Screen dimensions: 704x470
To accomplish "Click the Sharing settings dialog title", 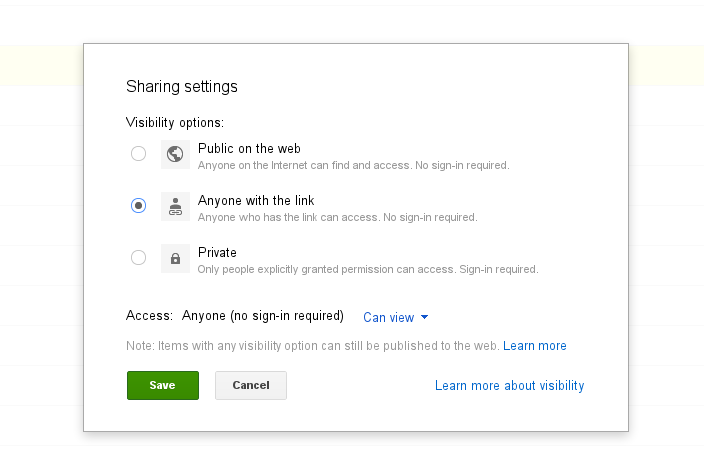I will pos(182,86).
